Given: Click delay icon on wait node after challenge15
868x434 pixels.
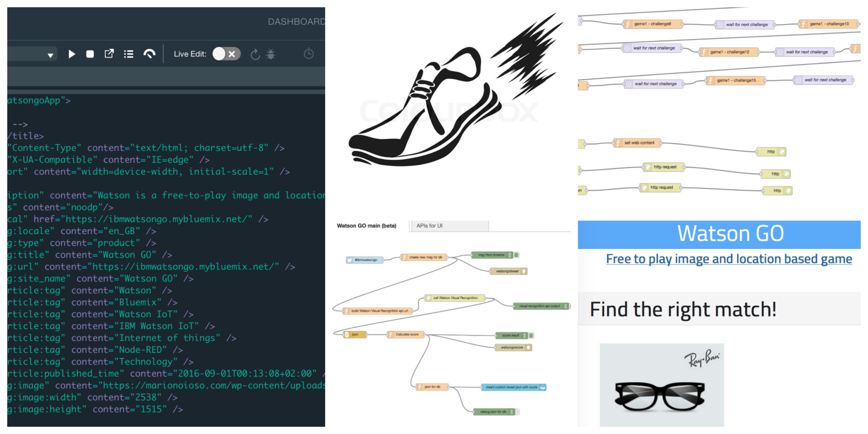Looking at the screenshot, I should (798, 80).
